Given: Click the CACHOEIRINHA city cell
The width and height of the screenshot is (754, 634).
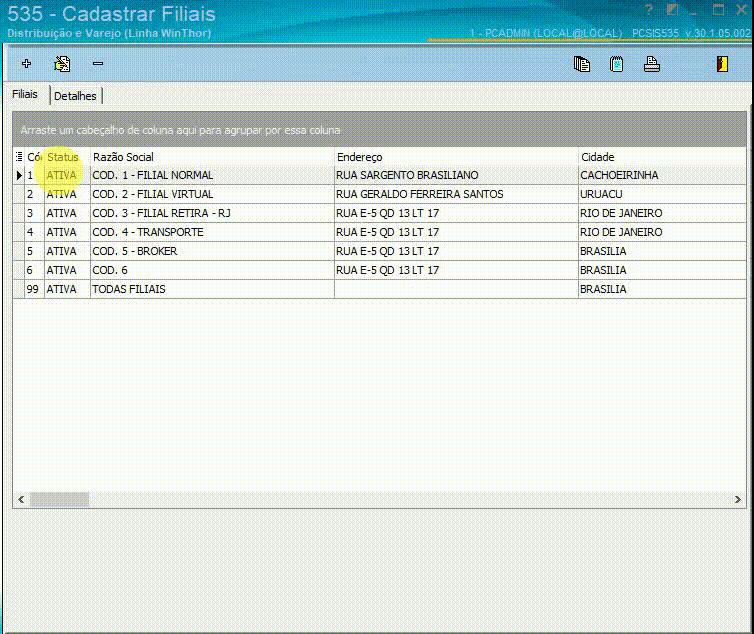Looking at the screenshot, I should (x=662, y=175).
